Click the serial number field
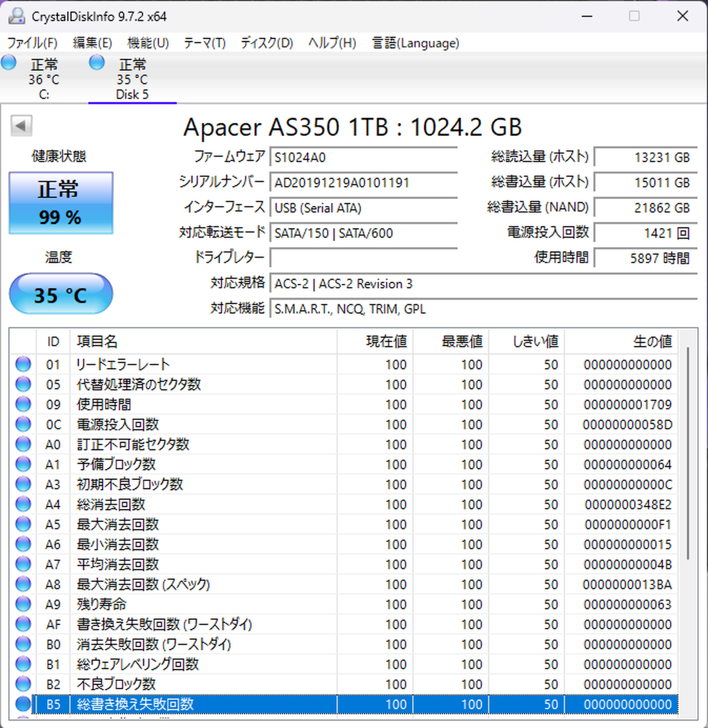This screenshot has width=708, height=728. pos(363,183)
